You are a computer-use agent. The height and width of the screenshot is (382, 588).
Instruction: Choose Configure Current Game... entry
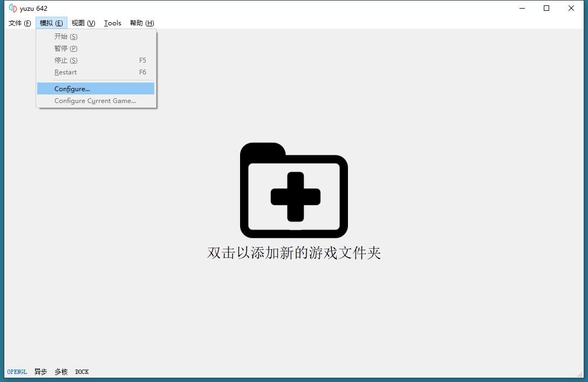tap(95, 101)
